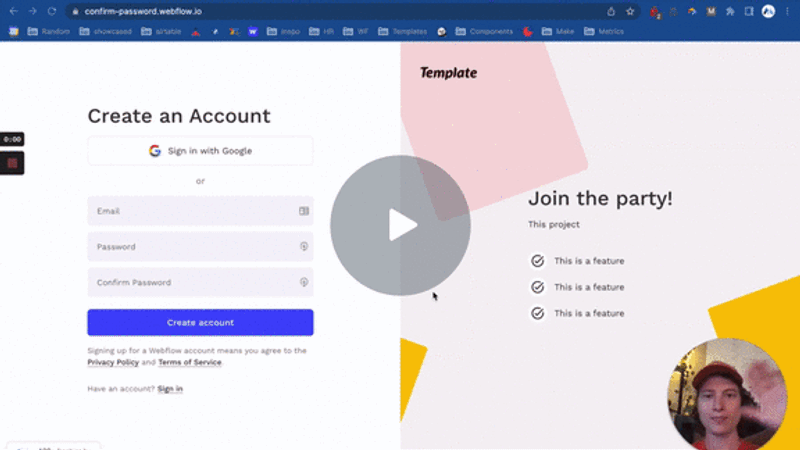Click the key icon in Confirm Password field
Screen dimensions: 800x450
click(x=304, y=282)
